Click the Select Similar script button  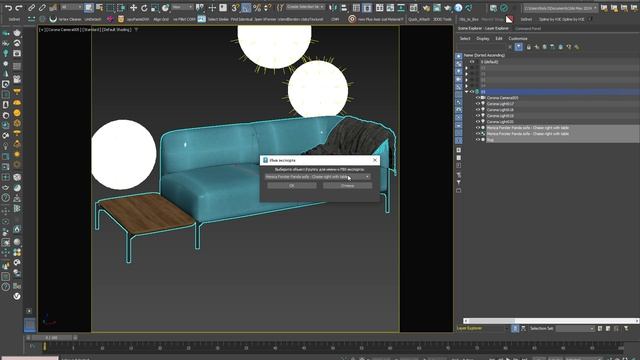(x=218, y=19)
